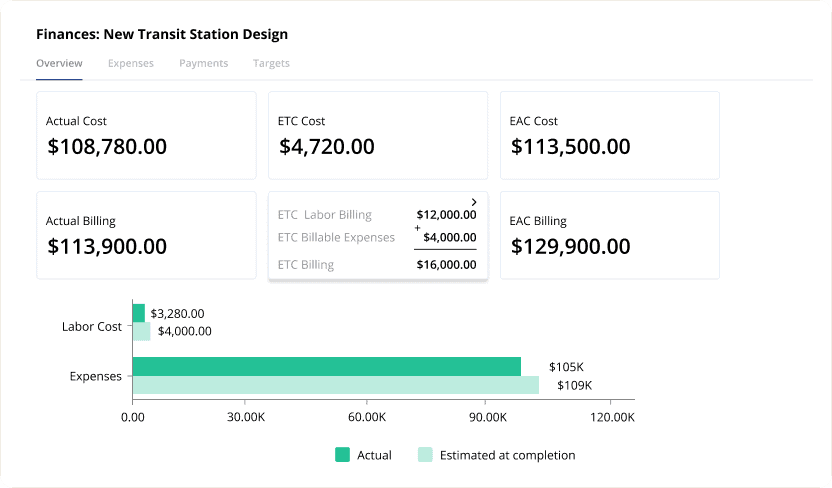Switch to the Expenses tab
Screen dimensions: 832x488
130,63
